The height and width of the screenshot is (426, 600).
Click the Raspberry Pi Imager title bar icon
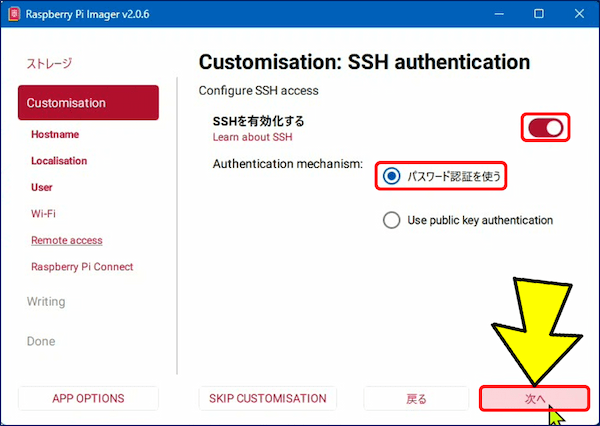point(14,14)
